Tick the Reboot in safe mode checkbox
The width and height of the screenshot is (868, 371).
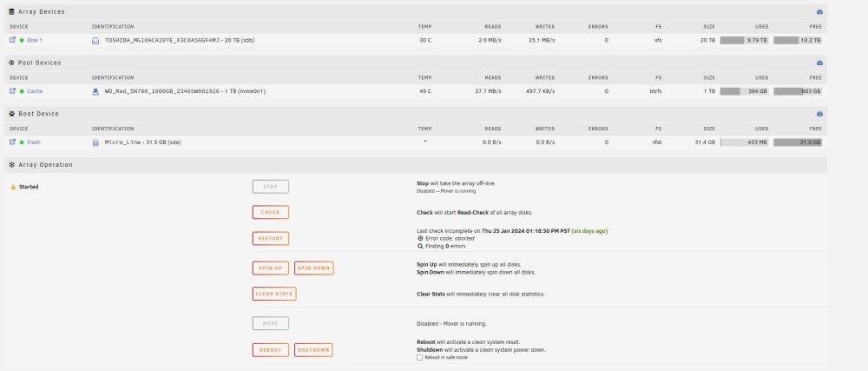[x=419, y=357]
